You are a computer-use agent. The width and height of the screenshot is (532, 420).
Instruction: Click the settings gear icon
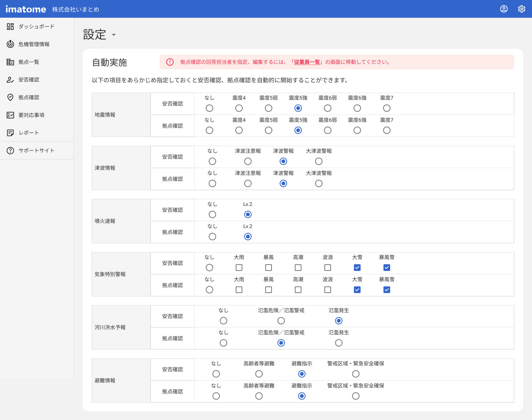click(x=521, y=9)
